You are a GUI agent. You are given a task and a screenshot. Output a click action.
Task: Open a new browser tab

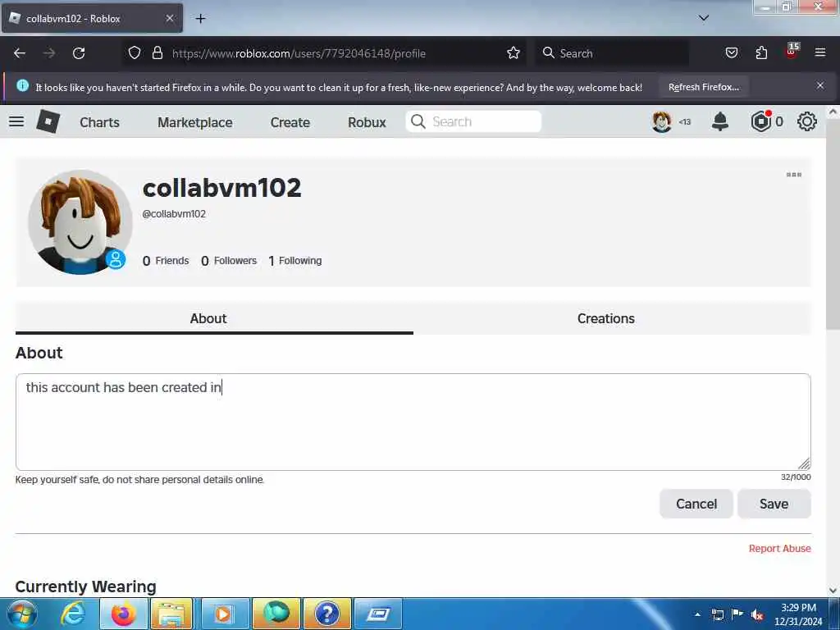point(200,19)
